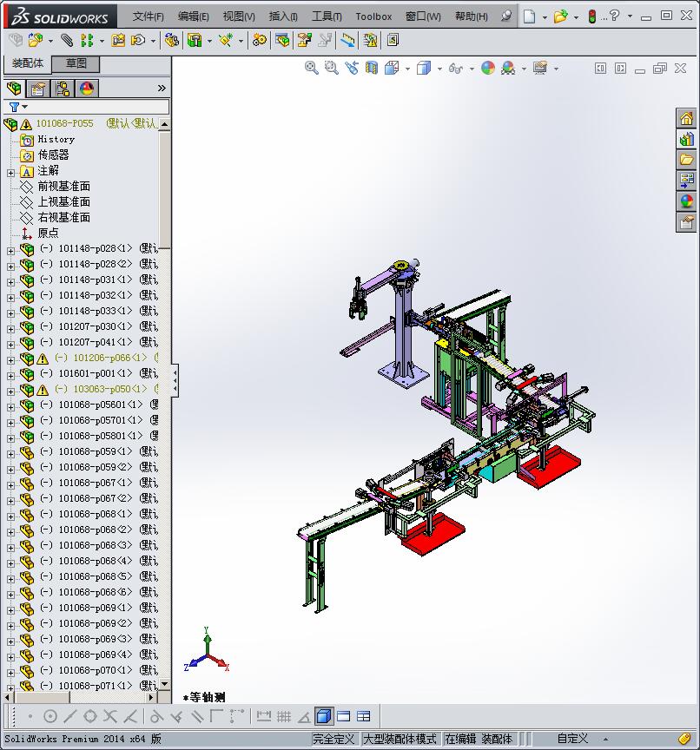
Task: Toggle the shaded cube view icon in bottom toolbar
Action: click(x=324, y=716)
